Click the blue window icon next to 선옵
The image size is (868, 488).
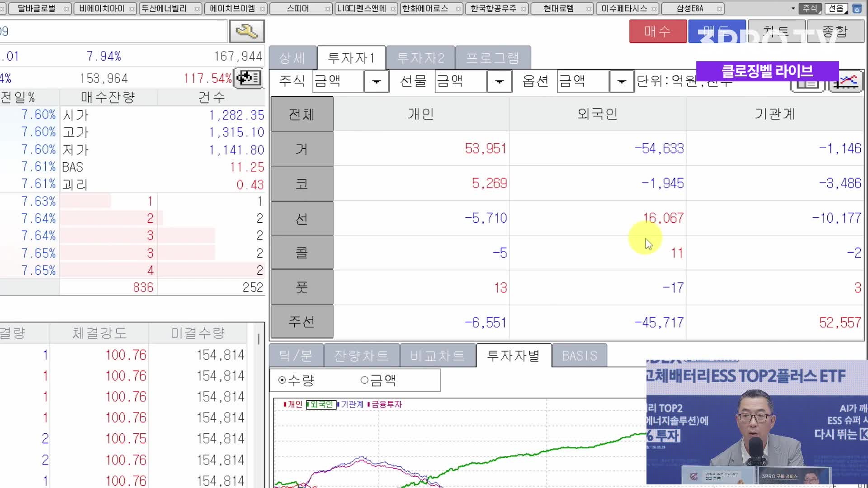(x=857, y=9)
